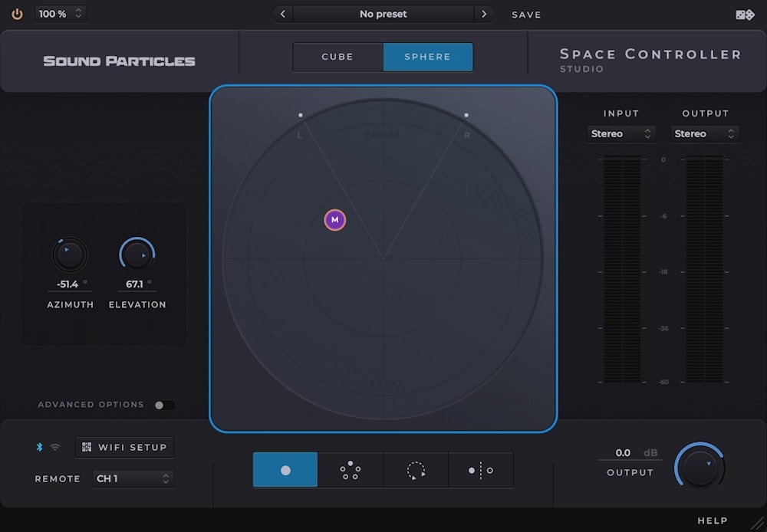Image resolution: width=767 pixels, height=532 pixels.
Task: Select the mirror panning mode
Action: tap(481, 470)
